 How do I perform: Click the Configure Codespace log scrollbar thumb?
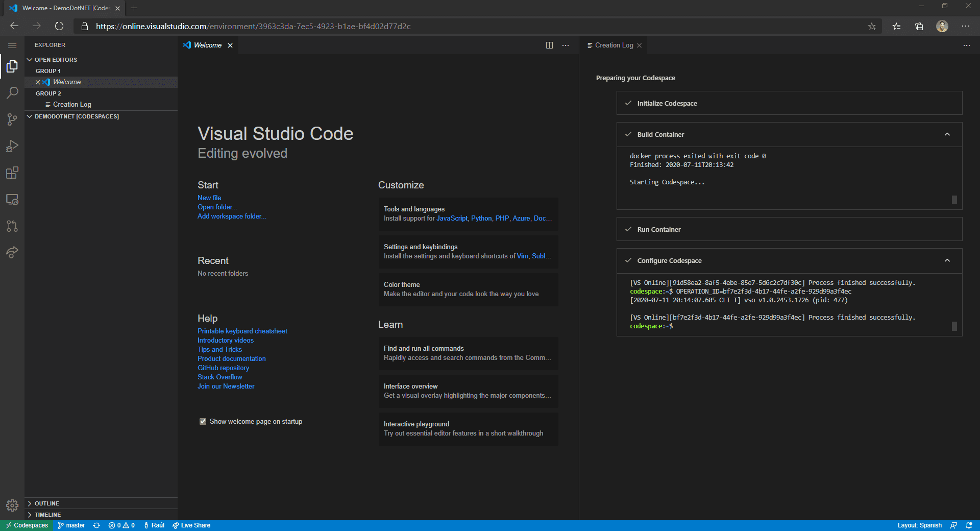pyautogui.click(x=954, y=326)
